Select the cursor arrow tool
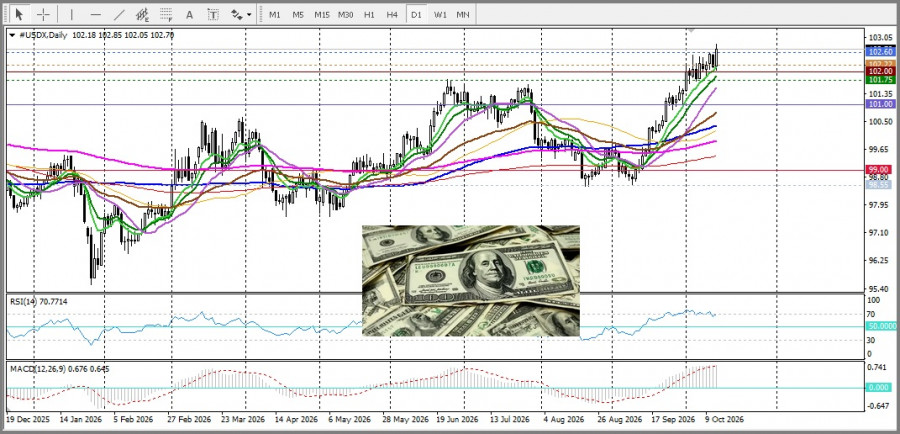This screenshot has width=900, height=434. click(x=19, y=14)
